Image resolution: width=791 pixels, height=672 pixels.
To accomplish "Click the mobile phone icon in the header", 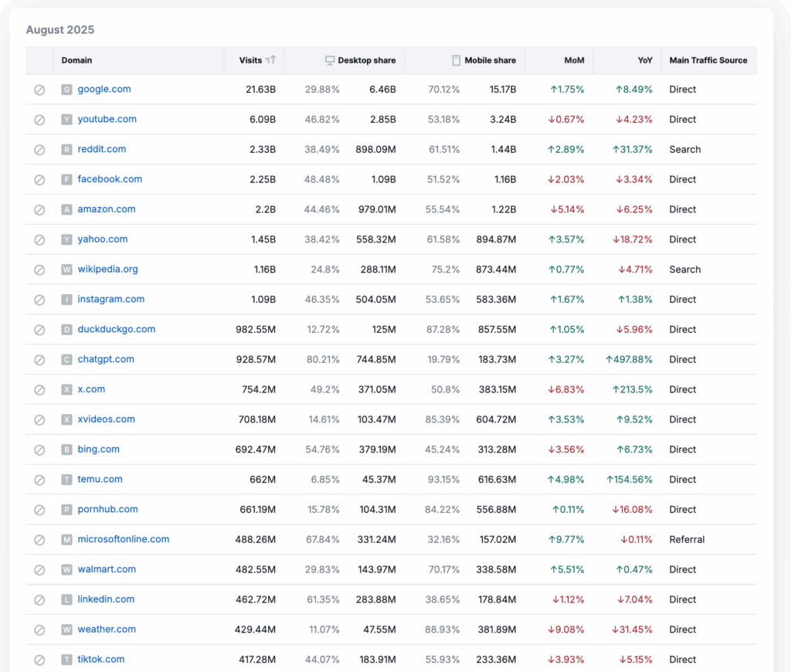I will [x=457, y=60].
